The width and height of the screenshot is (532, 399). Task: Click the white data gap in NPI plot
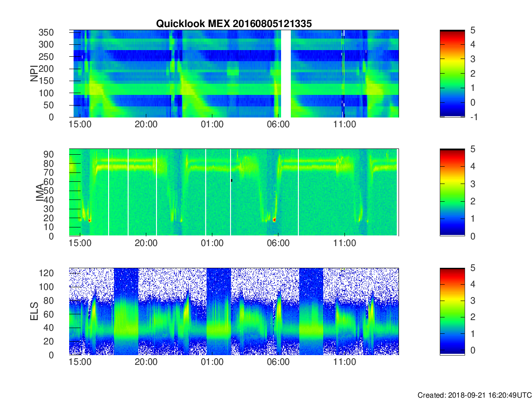pyautogui.click(x=286, y=74)
